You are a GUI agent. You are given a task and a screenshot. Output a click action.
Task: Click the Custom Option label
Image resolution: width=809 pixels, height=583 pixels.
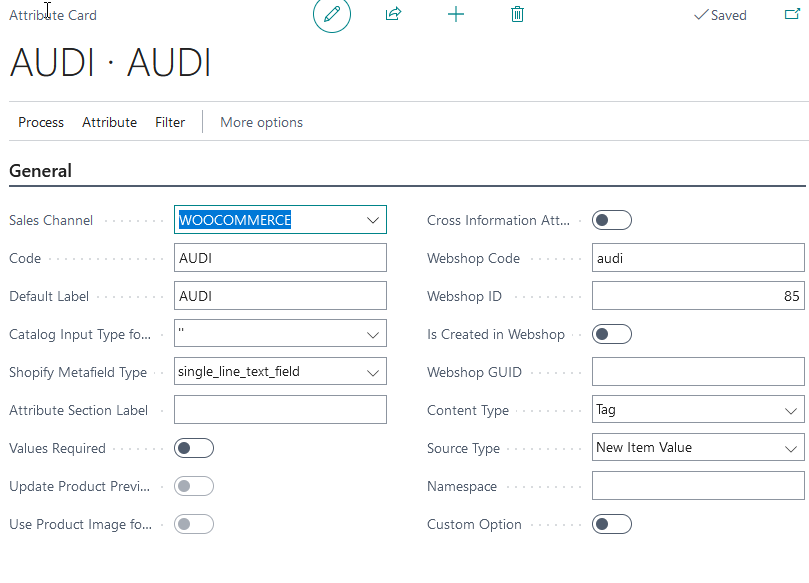click(x=474, y=524)
